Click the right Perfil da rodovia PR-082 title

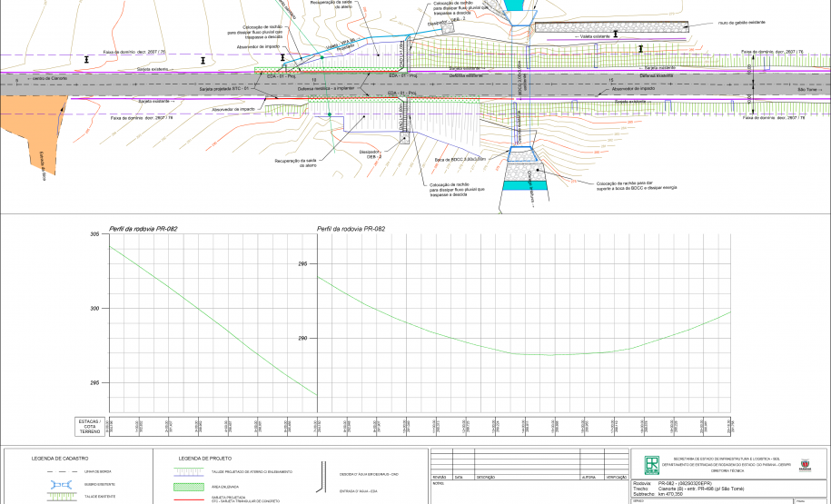[351, 229]
